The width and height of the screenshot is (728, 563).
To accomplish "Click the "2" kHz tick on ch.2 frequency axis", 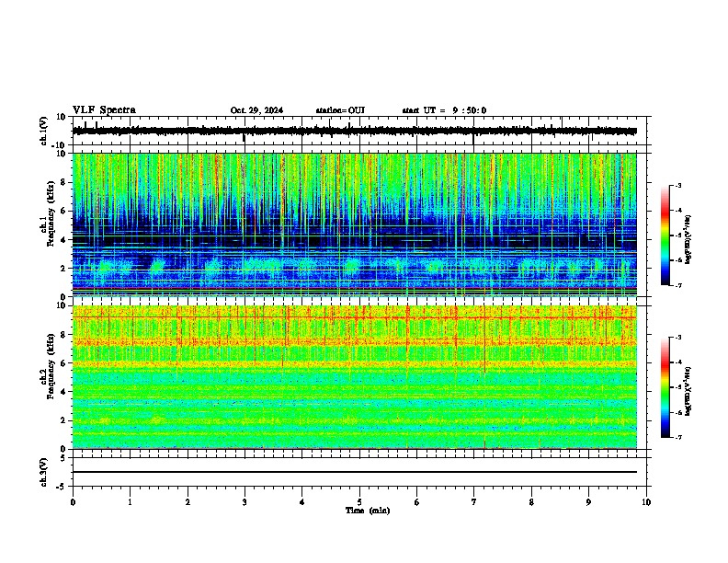I will (64, 420).
